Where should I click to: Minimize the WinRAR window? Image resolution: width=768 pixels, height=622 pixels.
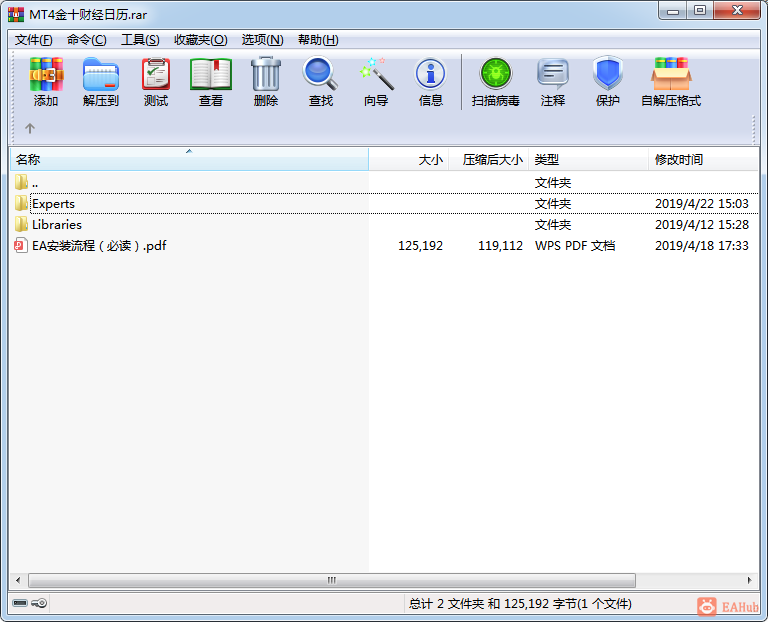tap(672, 11)
